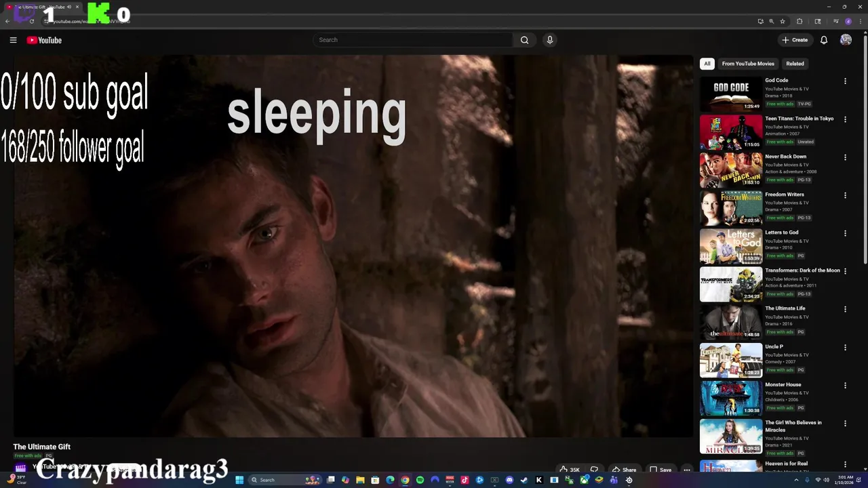The image size is (868, 488).
Task: Show hidden system tray icons chevron
Action: tap(797, 480)
